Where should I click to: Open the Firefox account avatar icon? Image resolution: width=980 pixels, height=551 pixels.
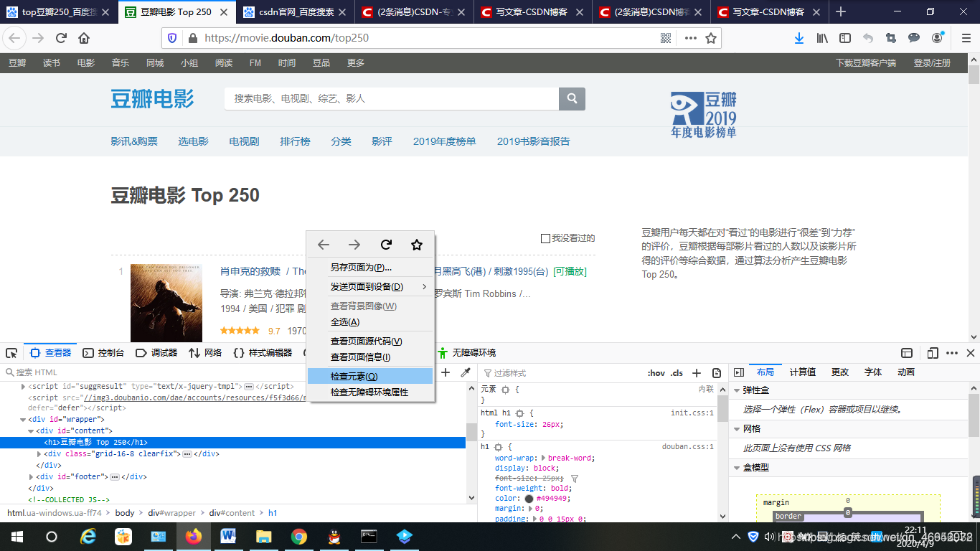click(x=937, y=38)
